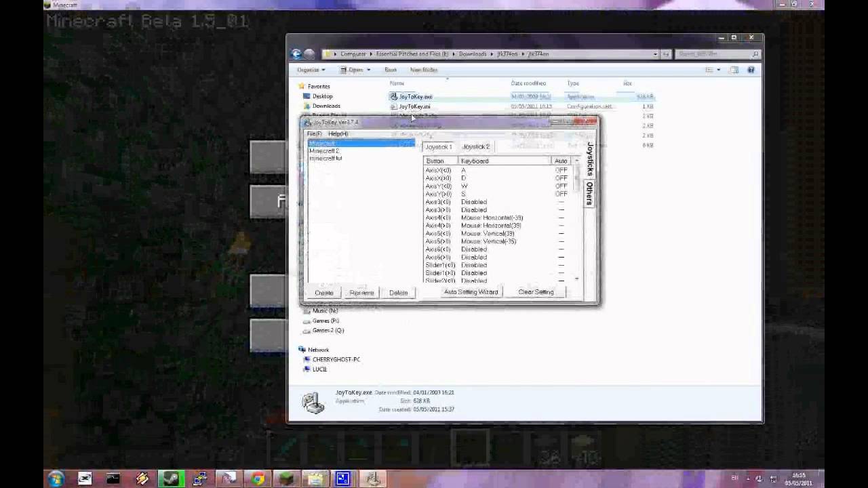Click the 'Keyboard' column header in JoyToKey
Screen dimensions: 868x488
point(505,161)
